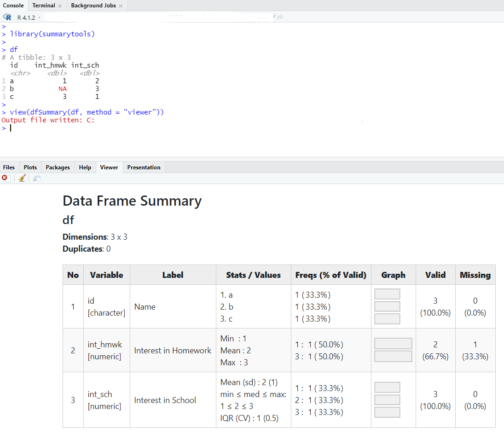Close the Background Jobs tab
This screenshot has width=504, height=432.
(121, 6)
